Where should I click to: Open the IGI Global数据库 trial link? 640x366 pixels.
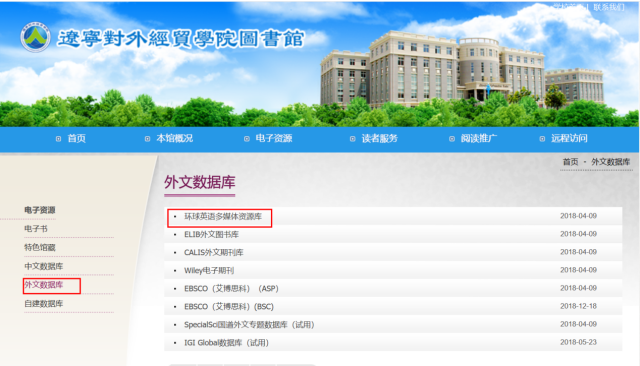[227, 343]
